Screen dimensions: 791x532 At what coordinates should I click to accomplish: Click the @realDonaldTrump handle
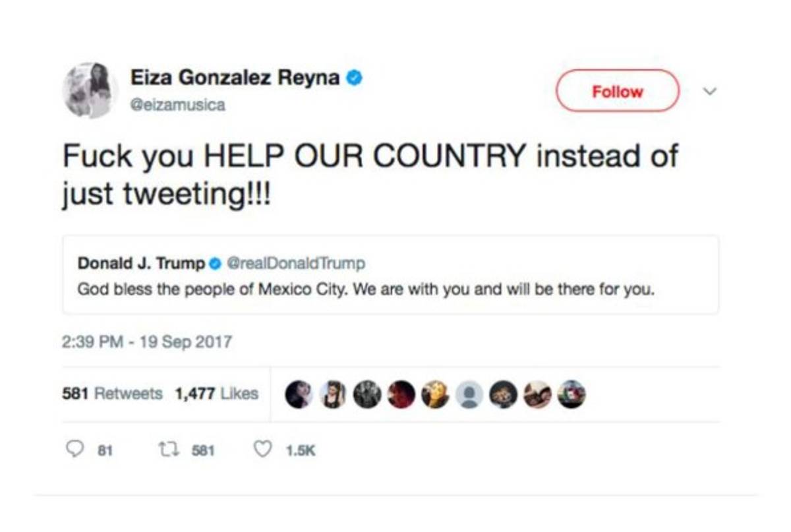[295, 264]
